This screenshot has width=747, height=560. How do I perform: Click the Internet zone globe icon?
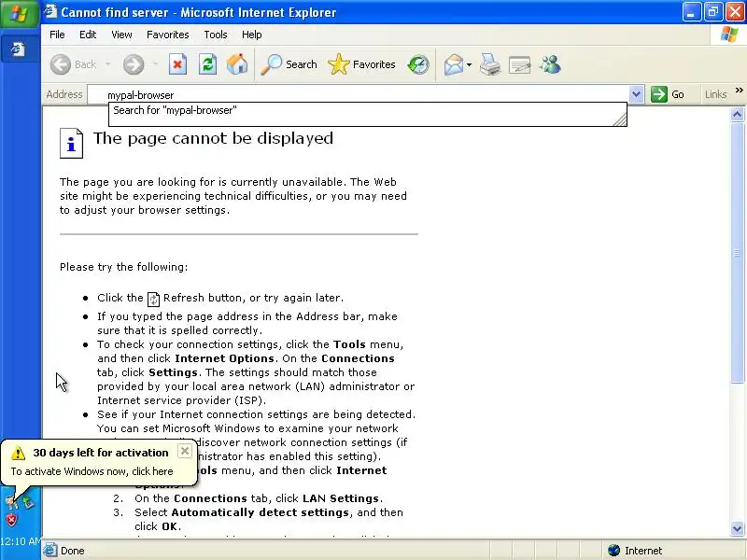(x=614, y=551)
